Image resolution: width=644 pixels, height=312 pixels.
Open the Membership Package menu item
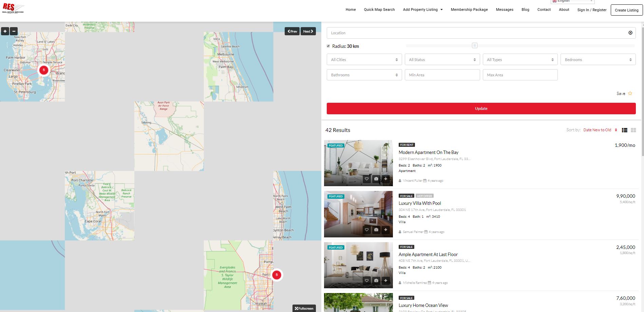[469, 9]
